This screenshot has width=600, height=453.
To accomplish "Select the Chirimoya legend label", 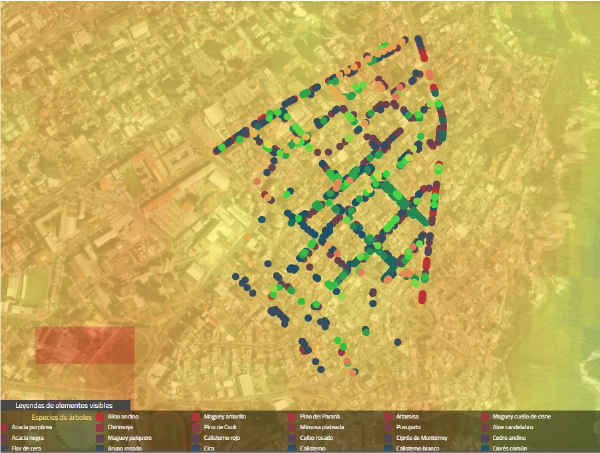I will coord(120,427).
